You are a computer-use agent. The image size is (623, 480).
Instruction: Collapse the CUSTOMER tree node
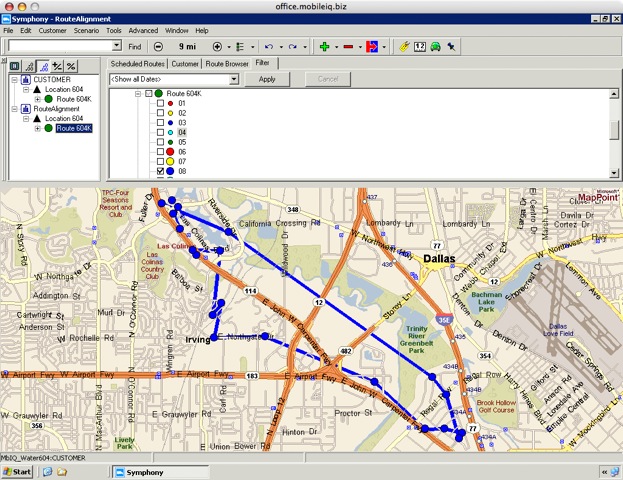[15, 79]
